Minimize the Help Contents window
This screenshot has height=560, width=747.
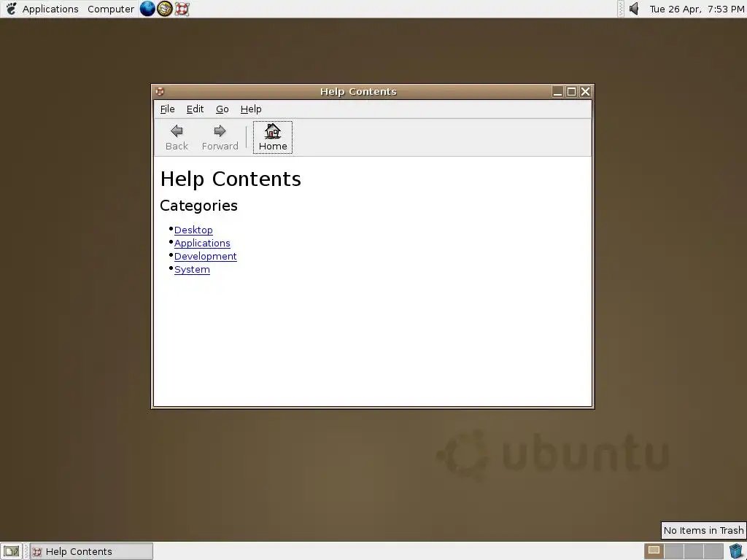point(557,91)
